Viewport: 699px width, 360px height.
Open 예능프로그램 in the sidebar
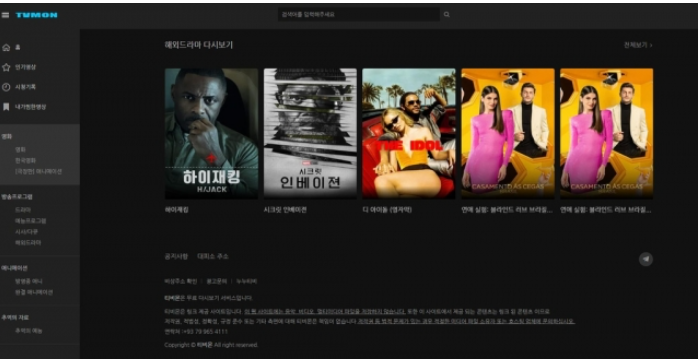(x=30, y=221)
